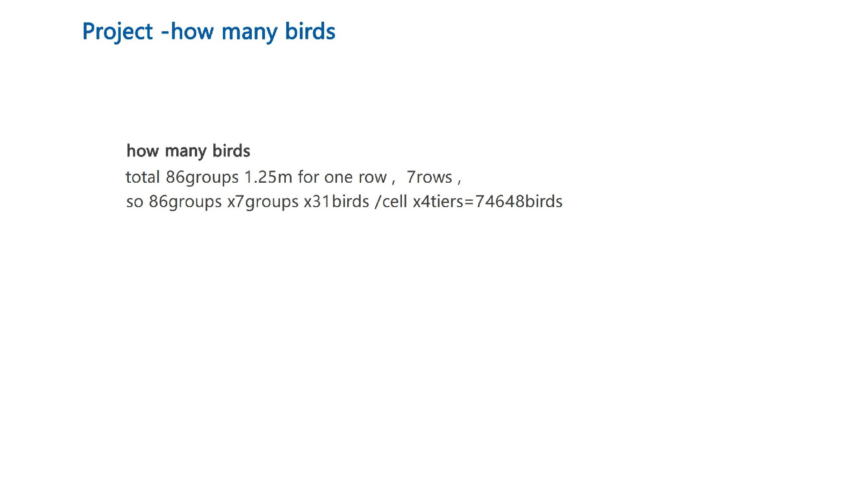Screen dimensions: 868x488
Task: Click the result '74648birds'
Action: (x=519, y=202)
